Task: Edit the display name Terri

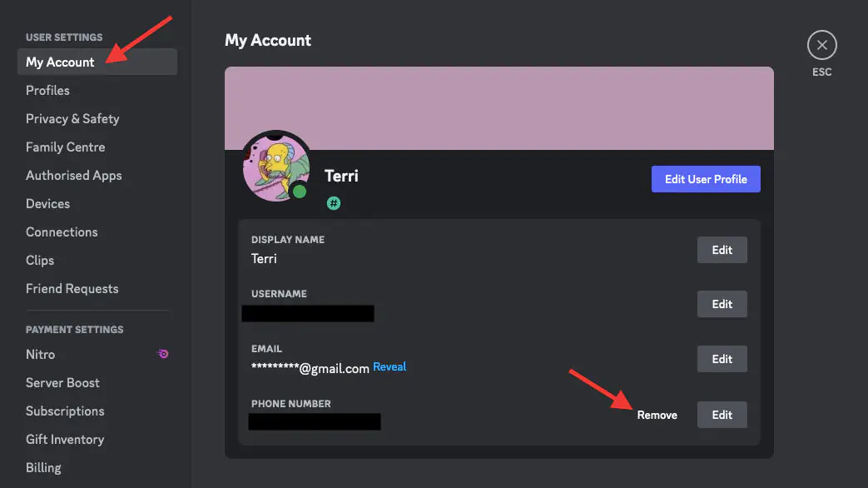Action: click(722, 249)
